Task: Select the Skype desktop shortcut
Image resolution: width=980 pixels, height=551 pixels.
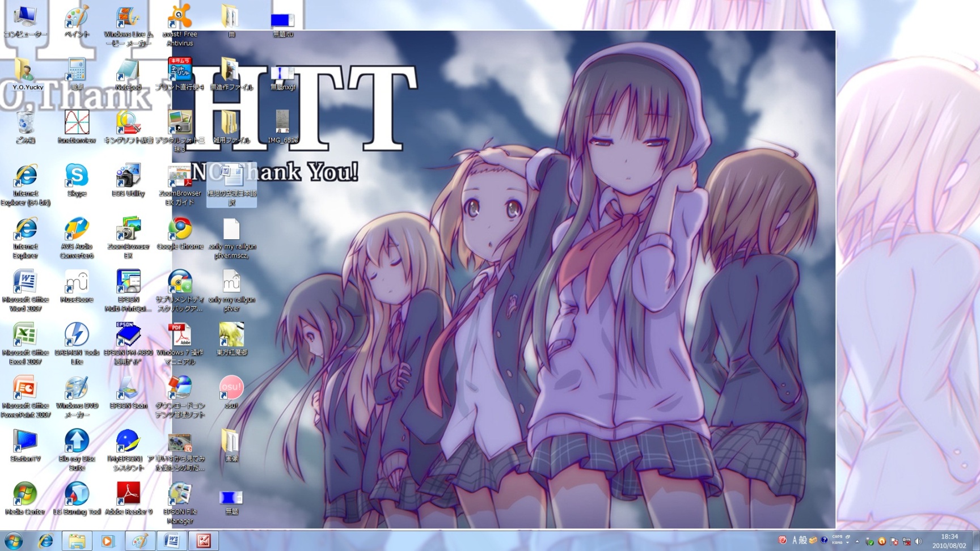Action: coord(77,181)
